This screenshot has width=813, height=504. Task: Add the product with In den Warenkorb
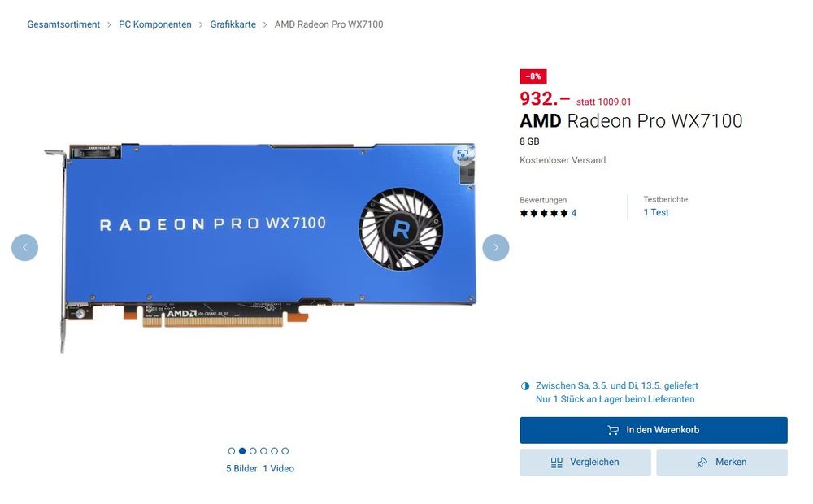[654, 430]
